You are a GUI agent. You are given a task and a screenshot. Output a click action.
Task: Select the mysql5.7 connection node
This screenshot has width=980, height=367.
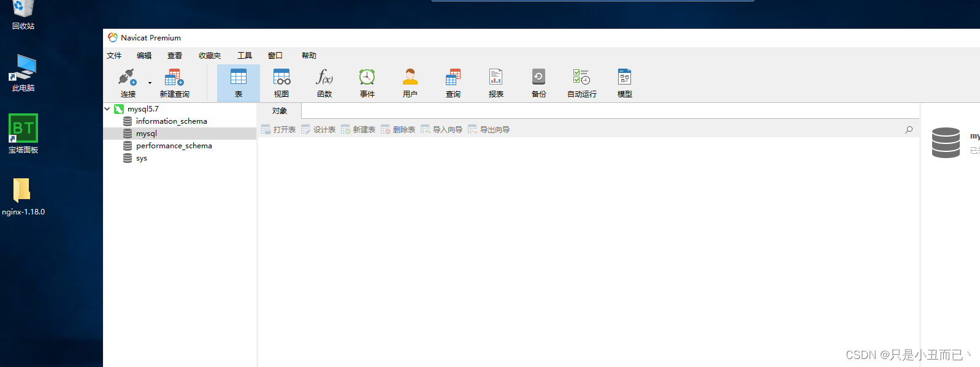pyautogui.click(x=143, y=109)
